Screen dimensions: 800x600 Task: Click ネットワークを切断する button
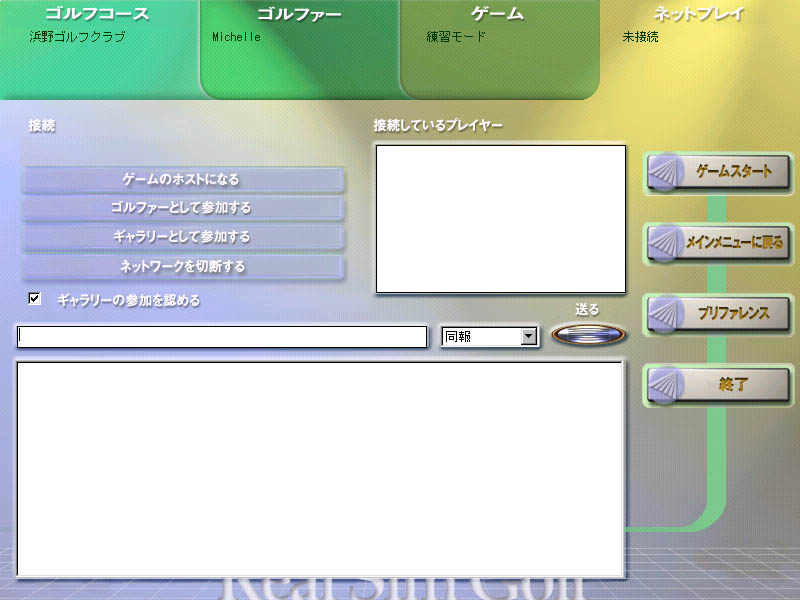click(182, 267)
